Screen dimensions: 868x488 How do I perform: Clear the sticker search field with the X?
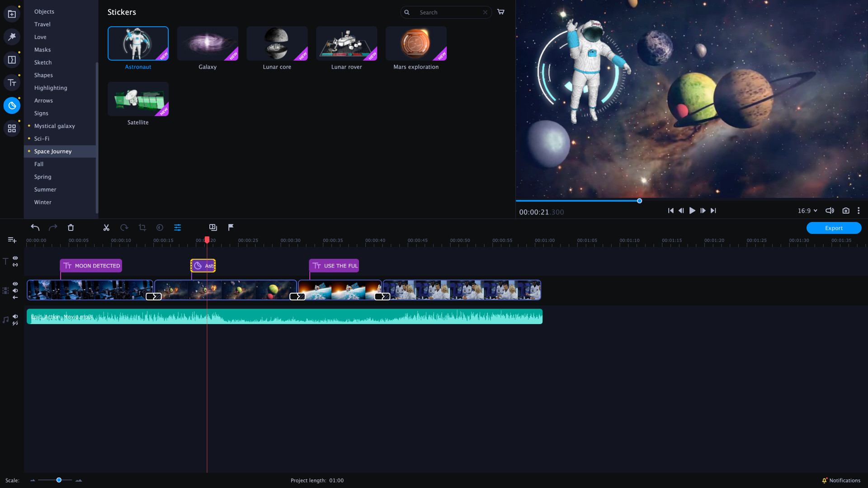pos(485,12)
